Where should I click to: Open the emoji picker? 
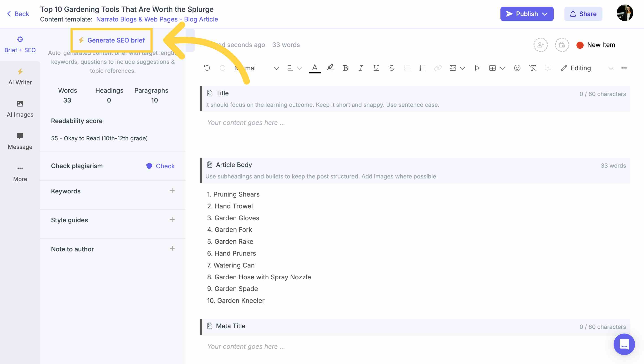517,68
